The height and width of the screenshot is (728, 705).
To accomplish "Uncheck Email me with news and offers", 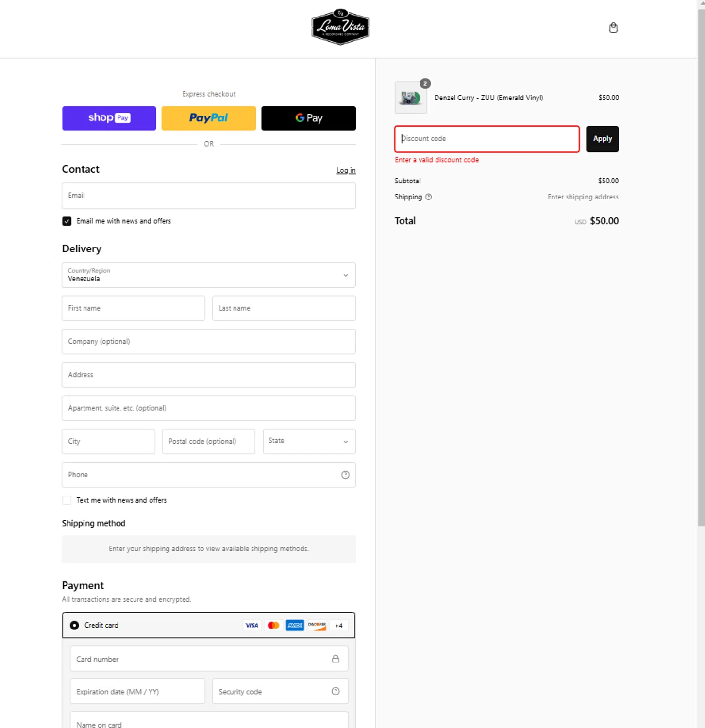I will pos(67,221).
